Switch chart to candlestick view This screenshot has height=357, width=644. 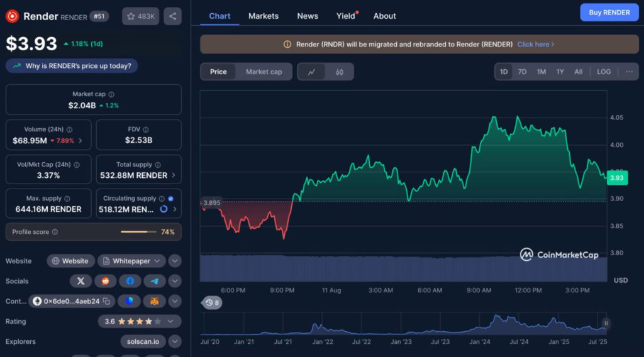tap(340, 72)
